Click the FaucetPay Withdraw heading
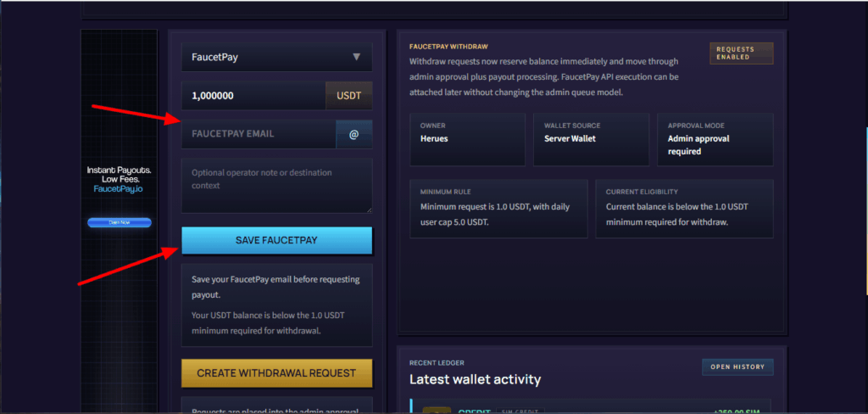The width and height of the screenshot is (868, 414). pyautogui.click(x=448, y=47)
